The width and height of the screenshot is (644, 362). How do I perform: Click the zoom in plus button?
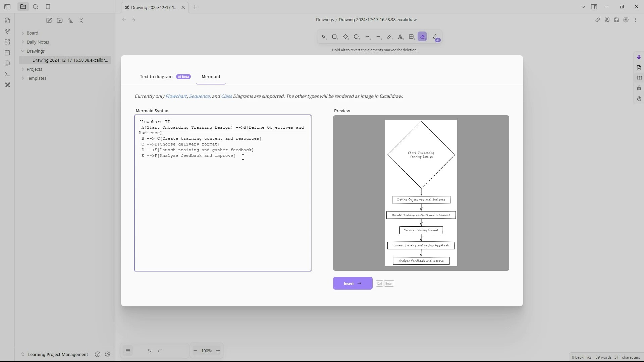point(218,351)
